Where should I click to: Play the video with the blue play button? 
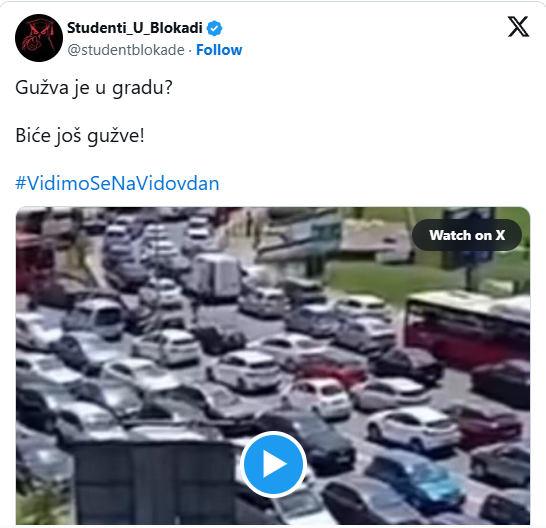click(273, 464)
